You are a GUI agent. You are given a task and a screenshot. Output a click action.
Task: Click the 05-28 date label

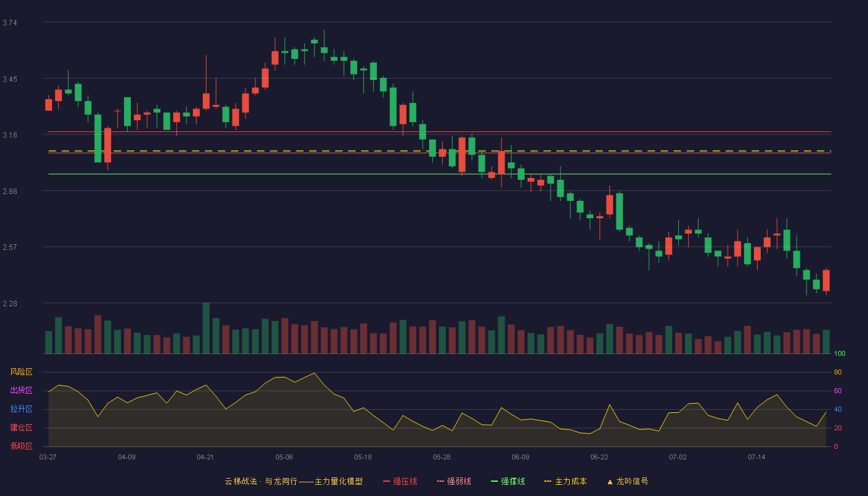[441, 457]
